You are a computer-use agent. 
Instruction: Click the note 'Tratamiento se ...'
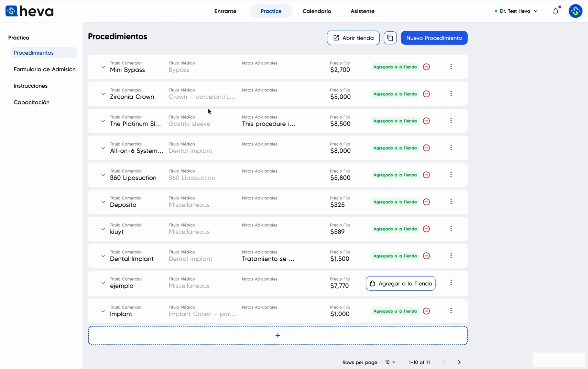click(268, 259)
